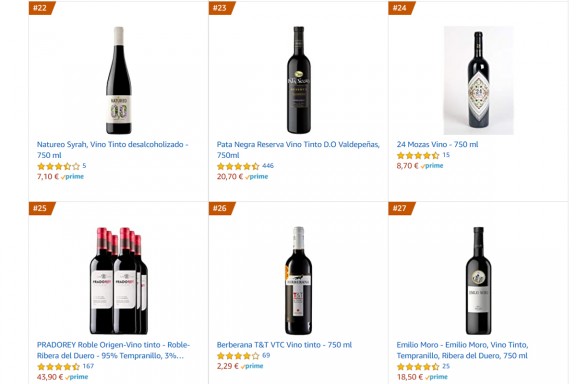Screen dimensions: 576x384
Task: Click the star rating of Emilio Moro
Action: (418, 367)
